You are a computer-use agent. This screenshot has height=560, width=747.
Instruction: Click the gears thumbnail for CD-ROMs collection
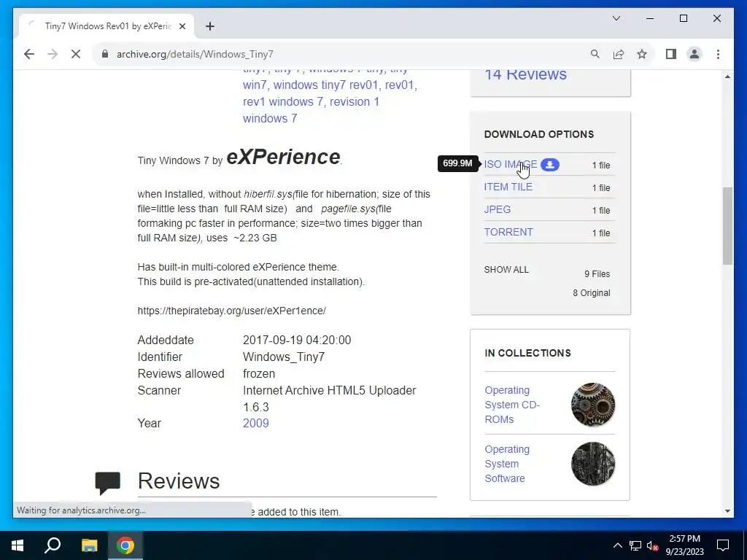point(592,405)
